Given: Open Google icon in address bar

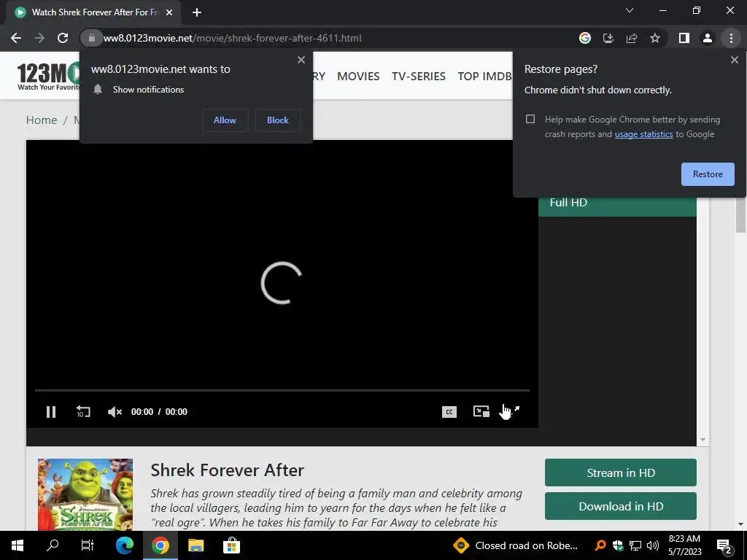Looking at the screenshot, I should click(584, 38).
